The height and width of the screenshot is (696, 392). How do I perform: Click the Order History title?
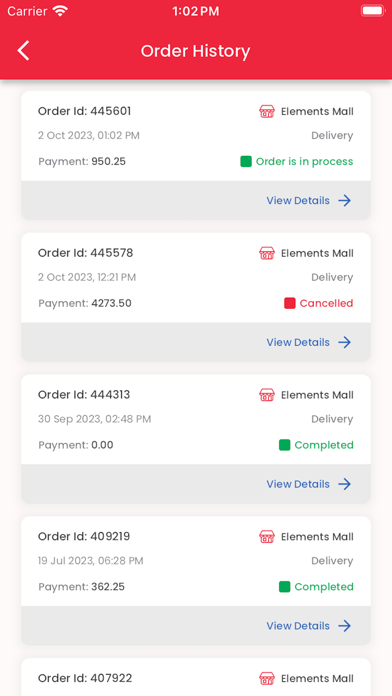pyautogui.click(x=195, y=51)
